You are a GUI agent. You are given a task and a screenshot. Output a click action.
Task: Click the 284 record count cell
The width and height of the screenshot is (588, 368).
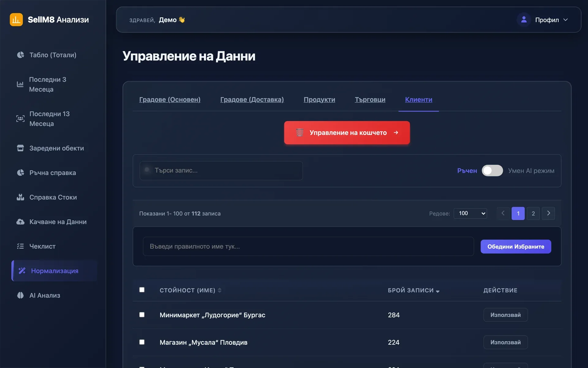[394, 315]
